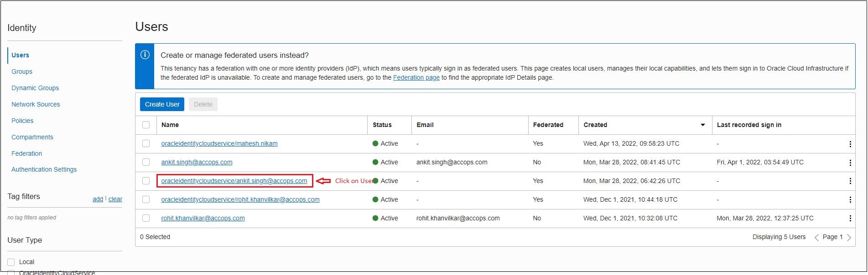Open Groups in Identity sidebar

pyautogui.click(x=22, y=71)
